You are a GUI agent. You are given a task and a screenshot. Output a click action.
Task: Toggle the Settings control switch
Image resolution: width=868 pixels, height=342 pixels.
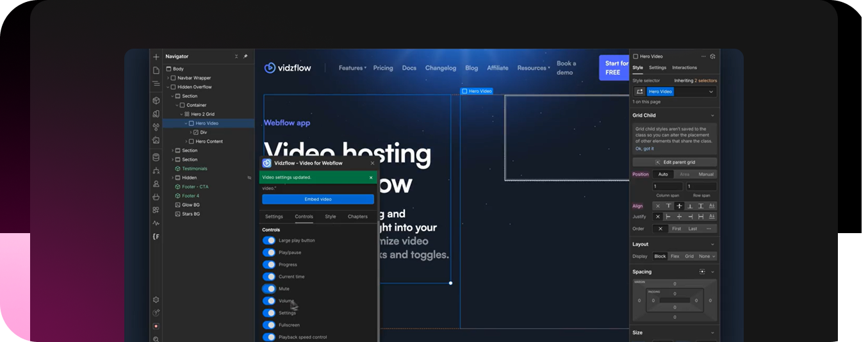269,313
